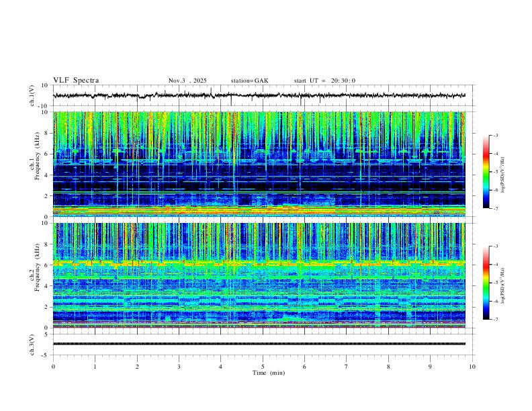
Task: Click the '4' kHz tick on ch.2 frequency axis
Action: coord(47,286)
